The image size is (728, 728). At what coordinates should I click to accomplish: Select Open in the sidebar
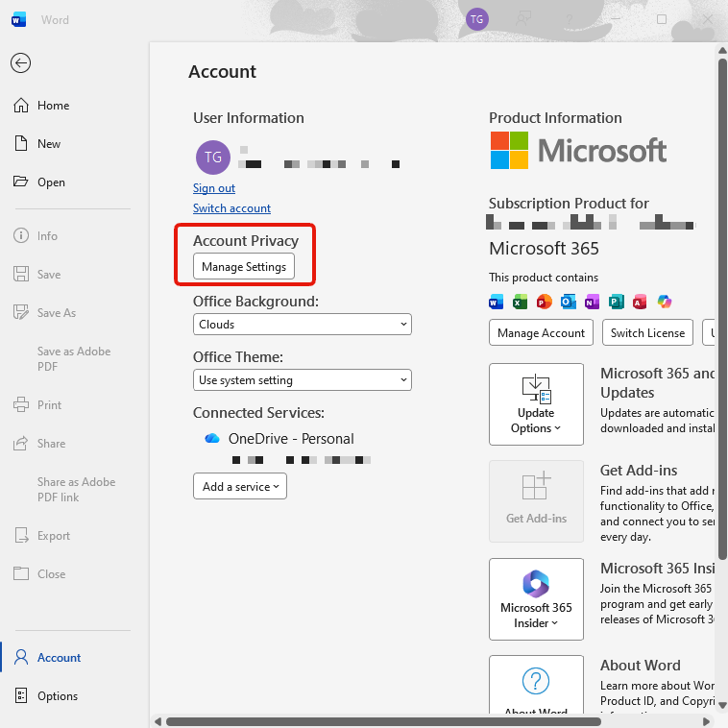39,182
